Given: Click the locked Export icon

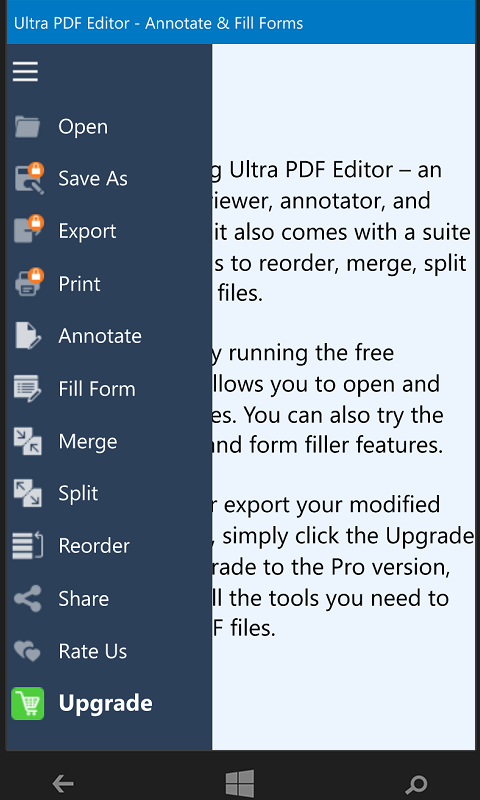Looking at the screenshot, I should click(x=29, y=231).
